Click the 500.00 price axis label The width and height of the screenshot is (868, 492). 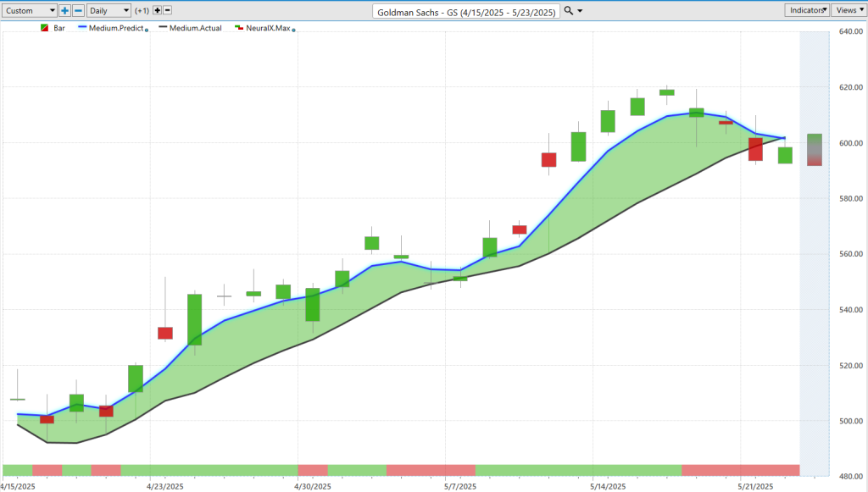[850, 421]
